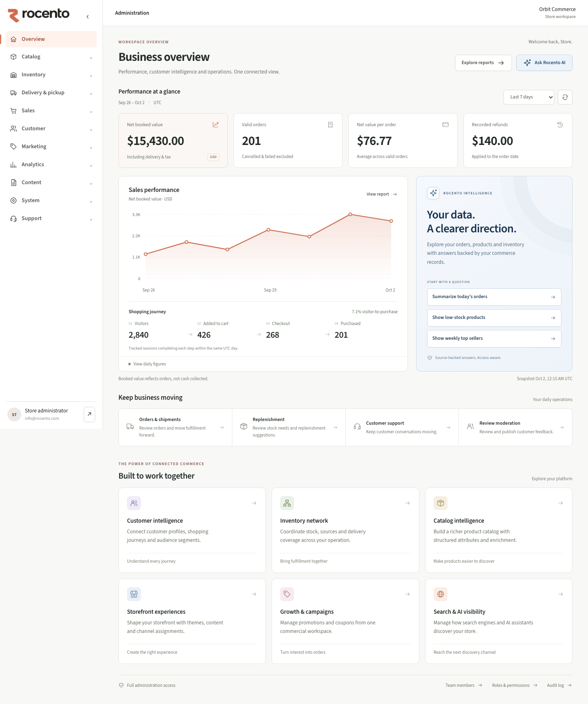588x704 pixels.
Task: Launch Ask Rocento AI
Action: [x=544, y=63]
